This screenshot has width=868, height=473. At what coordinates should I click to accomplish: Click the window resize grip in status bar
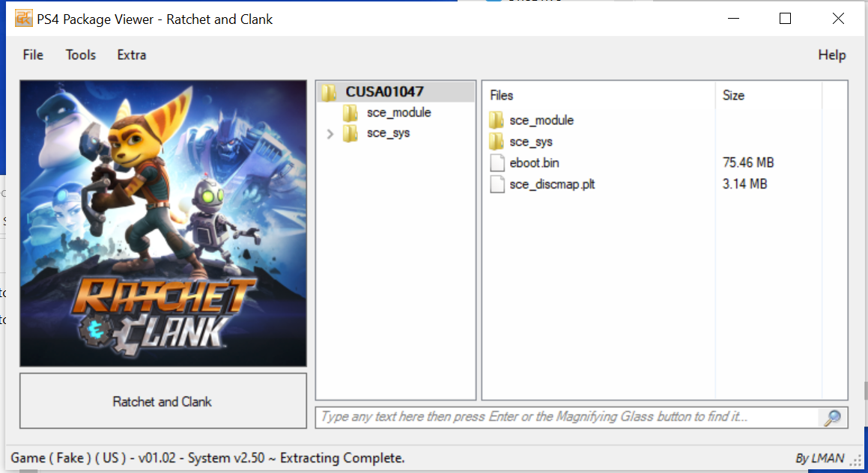point(855,460)
